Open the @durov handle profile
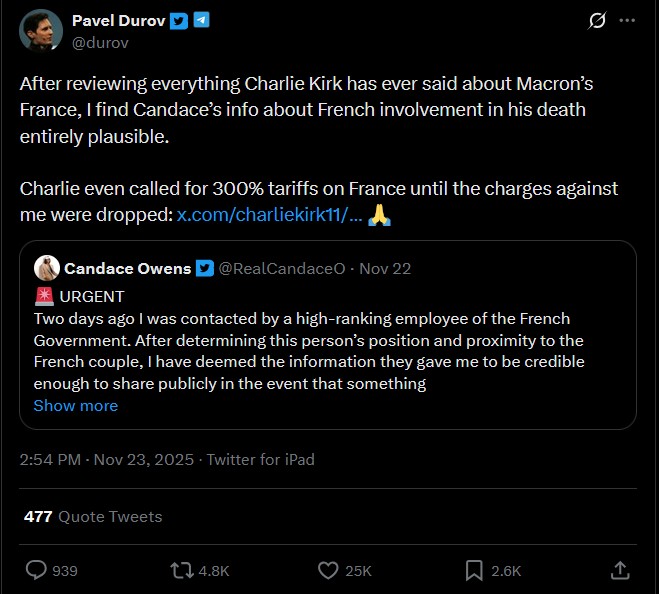The width and height of the screenshot is (659, 594). click(x=100, y=43)
